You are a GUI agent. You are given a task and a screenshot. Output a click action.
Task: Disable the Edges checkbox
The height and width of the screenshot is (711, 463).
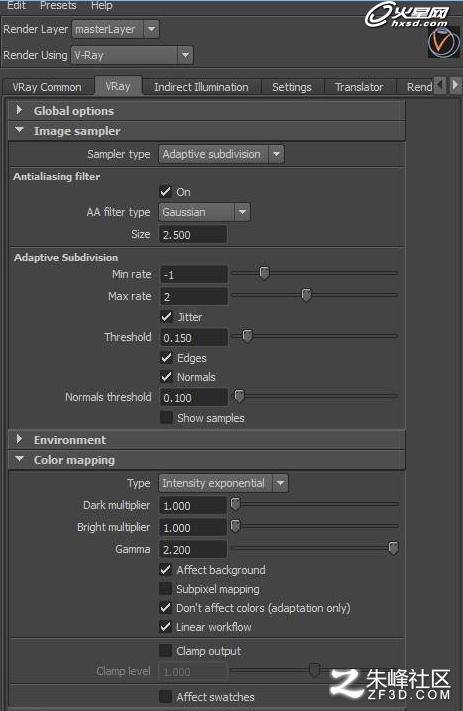click(x=166, y=358)
